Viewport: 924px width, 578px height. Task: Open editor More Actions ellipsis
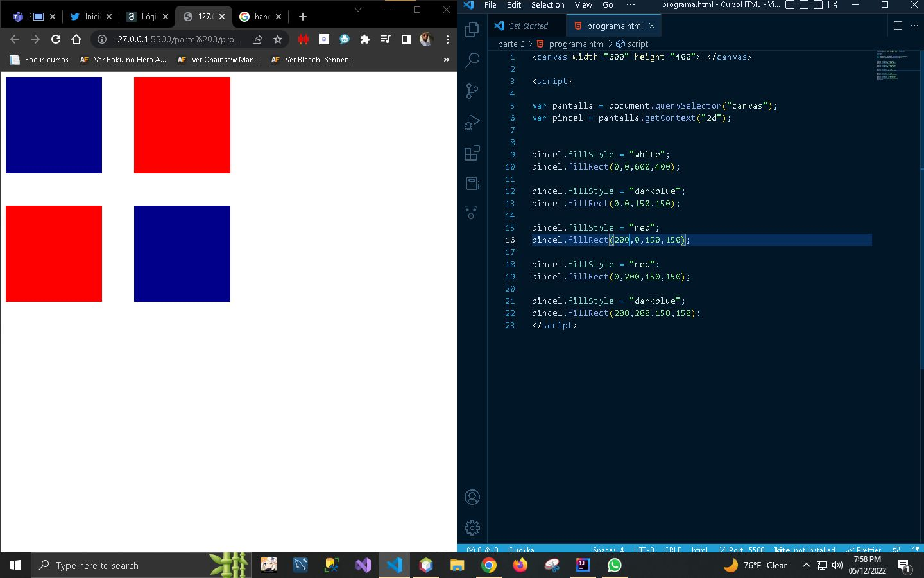[915, 26]
